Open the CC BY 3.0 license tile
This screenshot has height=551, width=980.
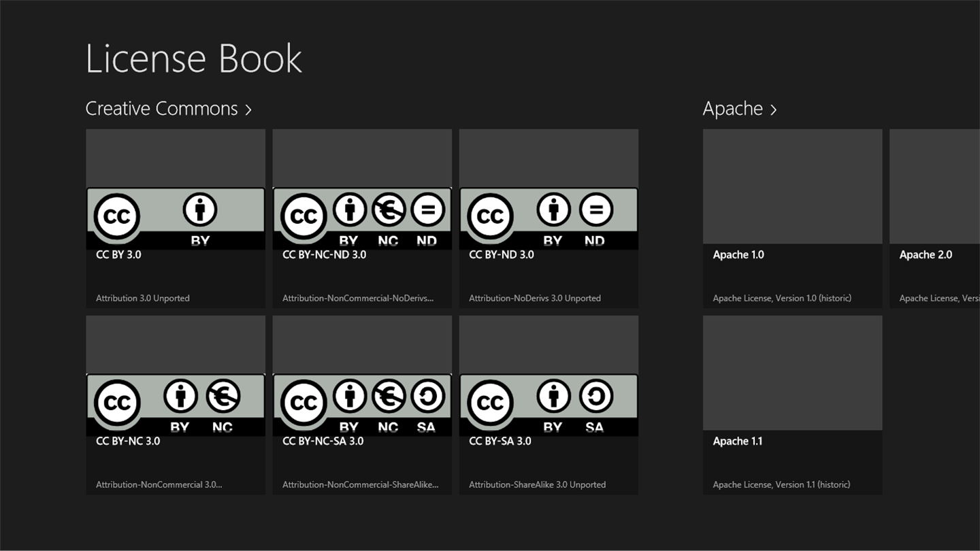(x=176, y=218)
